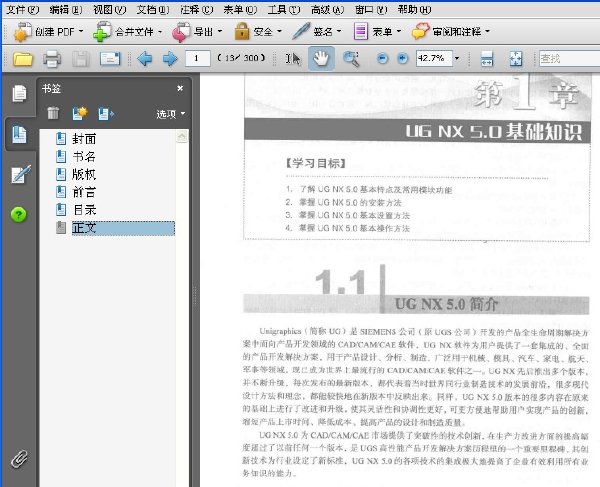Open the Comments (注释) menu
600x487 pixels.
point(197,9)
